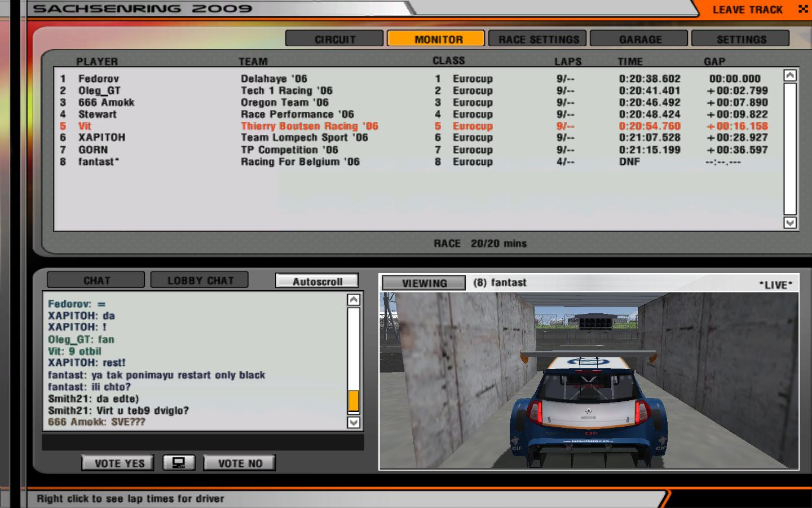The height and width of the screenshot is (508, 812).
Task: Click team Tech 1 Racing '06
Action: (286, 90)
